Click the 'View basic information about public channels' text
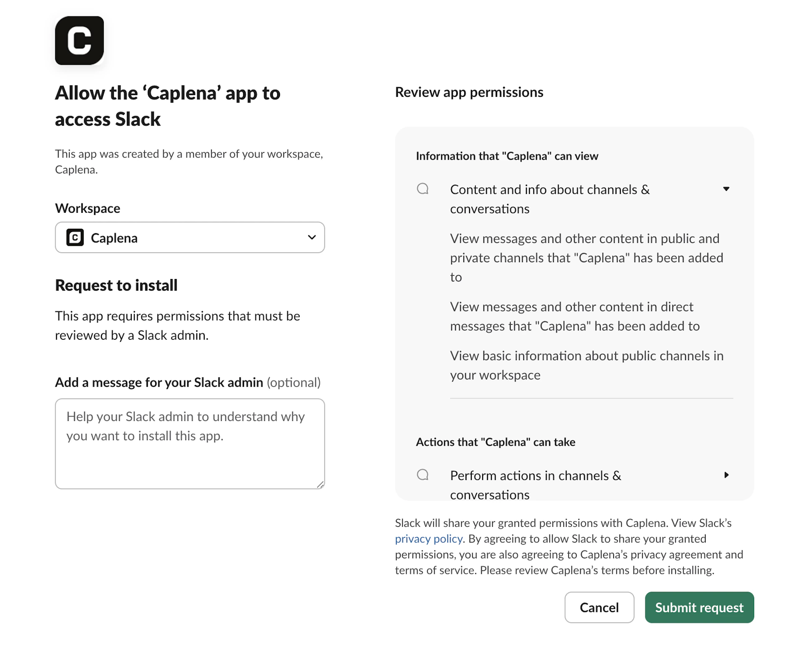 click(x=587, y=365)
